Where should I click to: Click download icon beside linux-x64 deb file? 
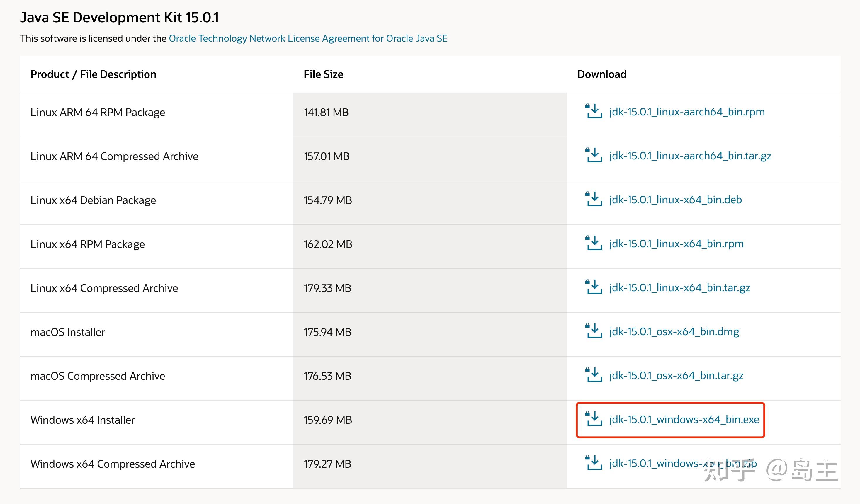594,199
